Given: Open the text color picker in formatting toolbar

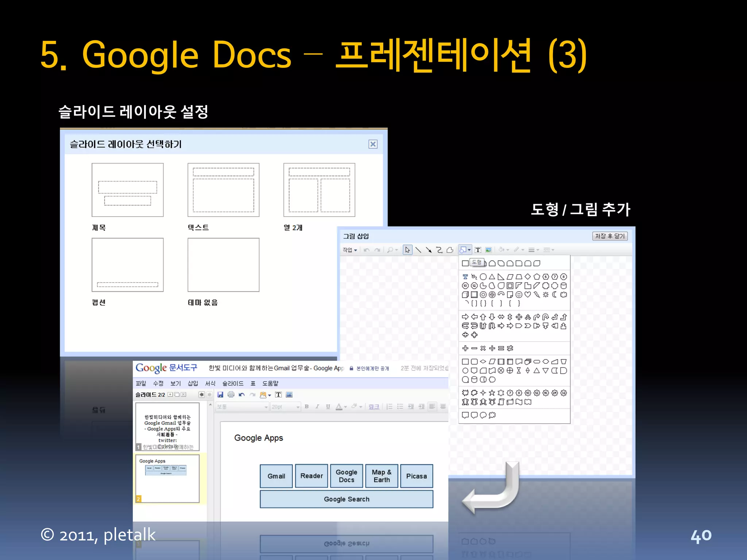Looking at the screenshot, I should click(x=341, y=407).
